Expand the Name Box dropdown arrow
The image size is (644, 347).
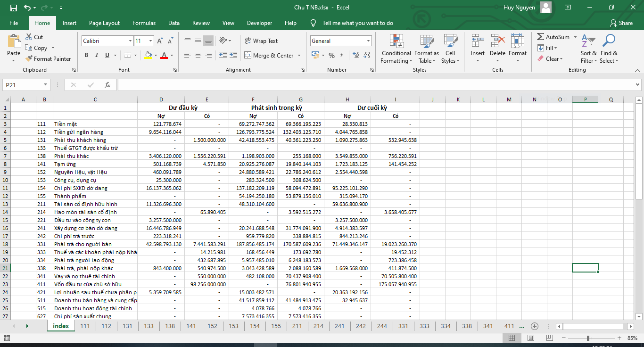(46, 85)
